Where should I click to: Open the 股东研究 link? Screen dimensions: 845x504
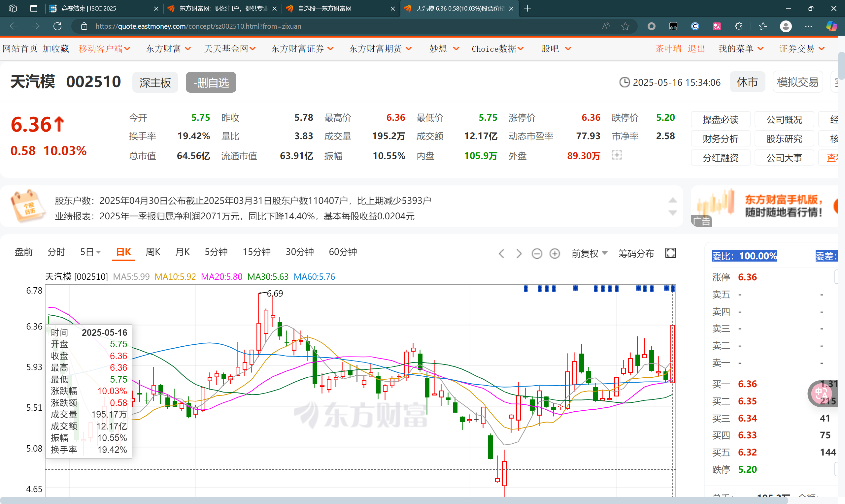click(x=784, y=139)
